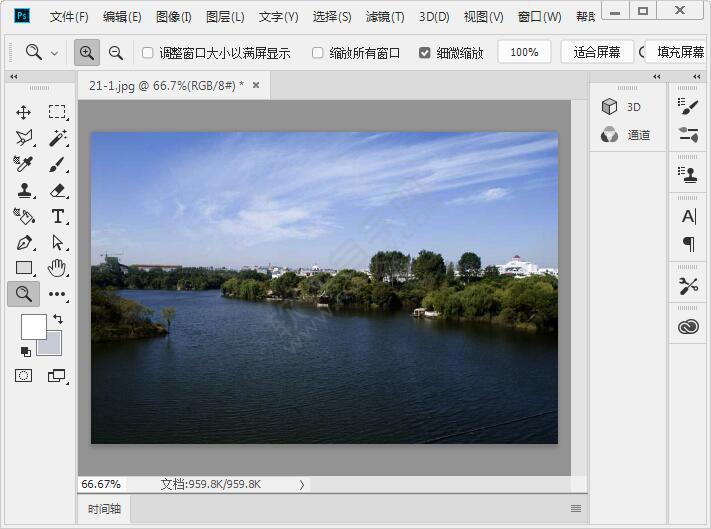Open the 3D(D) menu

[434, 17]
